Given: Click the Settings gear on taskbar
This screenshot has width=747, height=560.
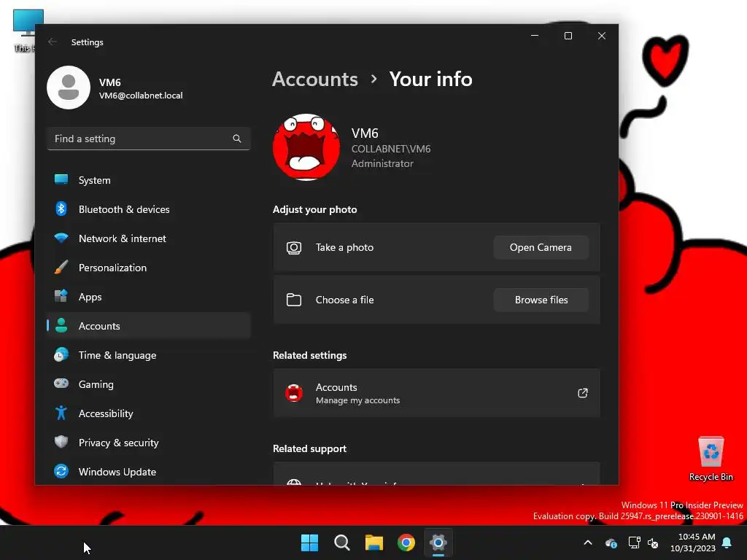Looking at the screenshot, I should (438, 542).
